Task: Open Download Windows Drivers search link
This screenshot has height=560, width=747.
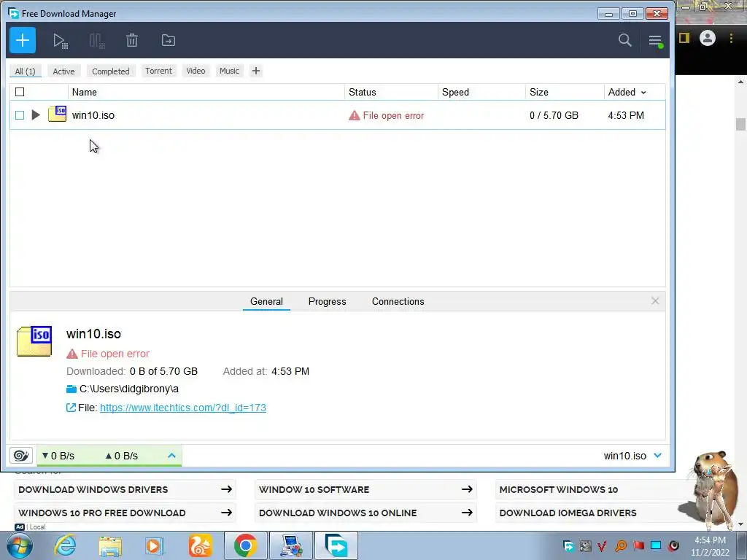Action: point(125,489)
